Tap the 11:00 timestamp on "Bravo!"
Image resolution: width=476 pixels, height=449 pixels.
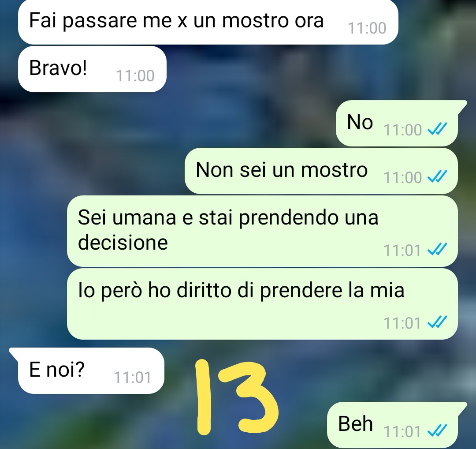tap(135, 76)
